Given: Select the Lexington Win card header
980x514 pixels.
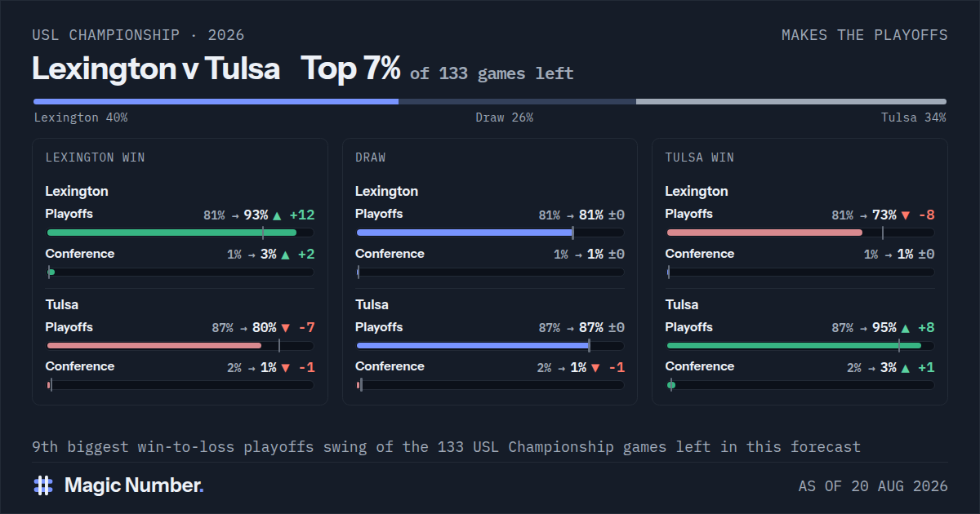Looking at the screenshot, I should [x=96, y=157].
